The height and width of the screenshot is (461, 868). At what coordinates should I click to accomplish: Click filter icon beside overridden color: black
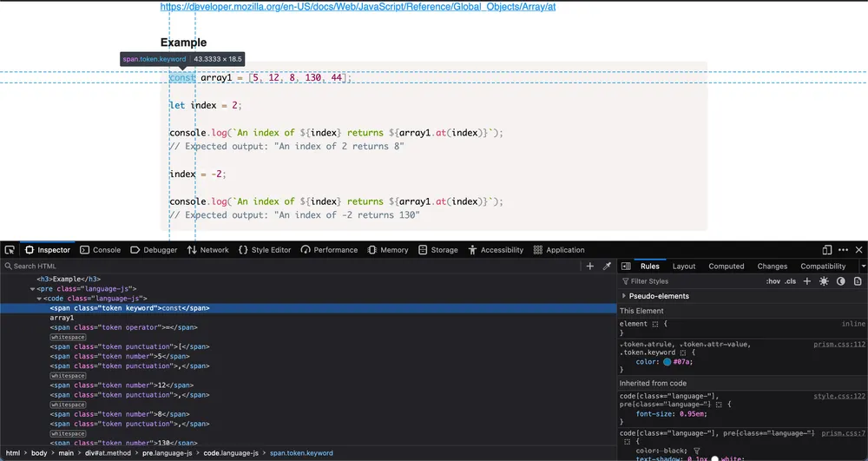(x=697, y=451)
